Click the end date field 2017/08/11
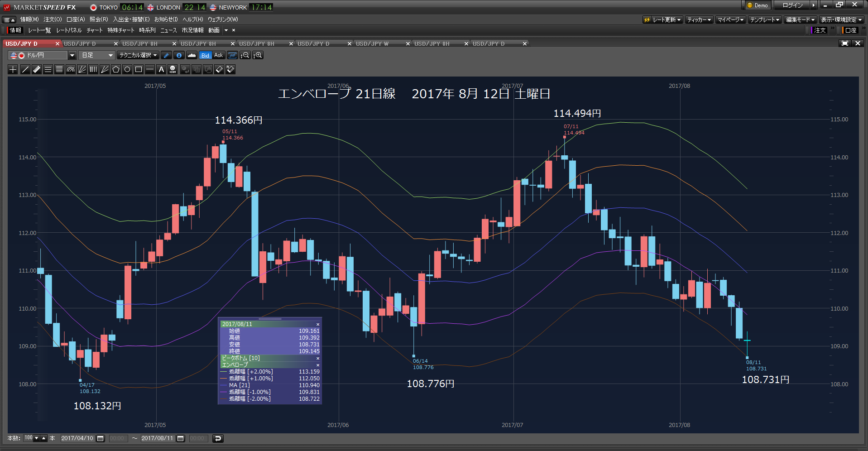Image resolution: width=868 pixels, height=451 pixels. [158, 438]
